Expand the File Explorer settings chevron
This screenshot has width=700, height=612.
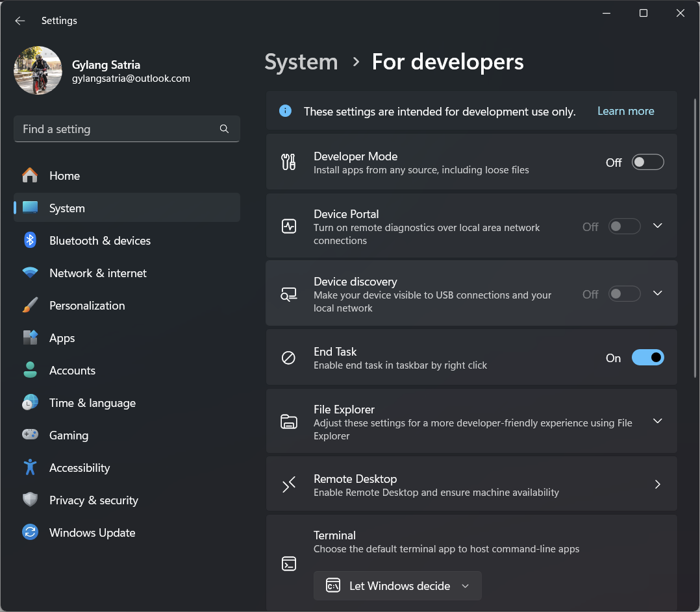pyautogui.click(x=657, y=421)
